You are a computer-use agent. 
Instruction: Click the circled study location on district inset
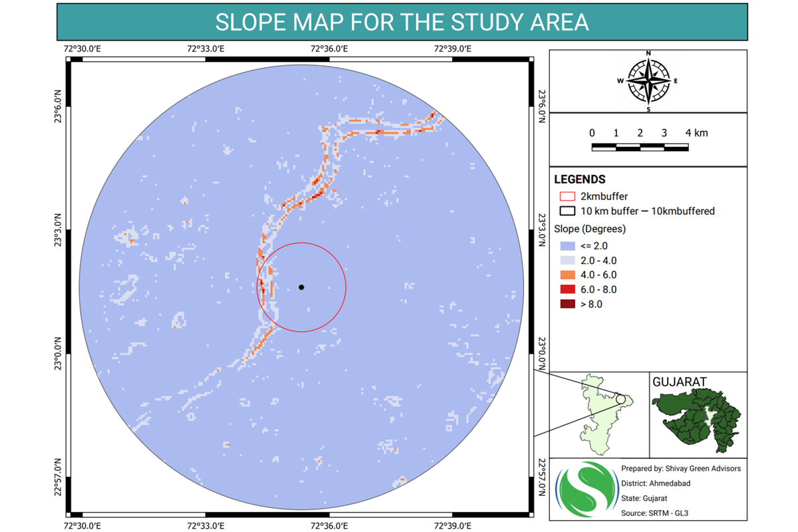[x=620, y=398]
